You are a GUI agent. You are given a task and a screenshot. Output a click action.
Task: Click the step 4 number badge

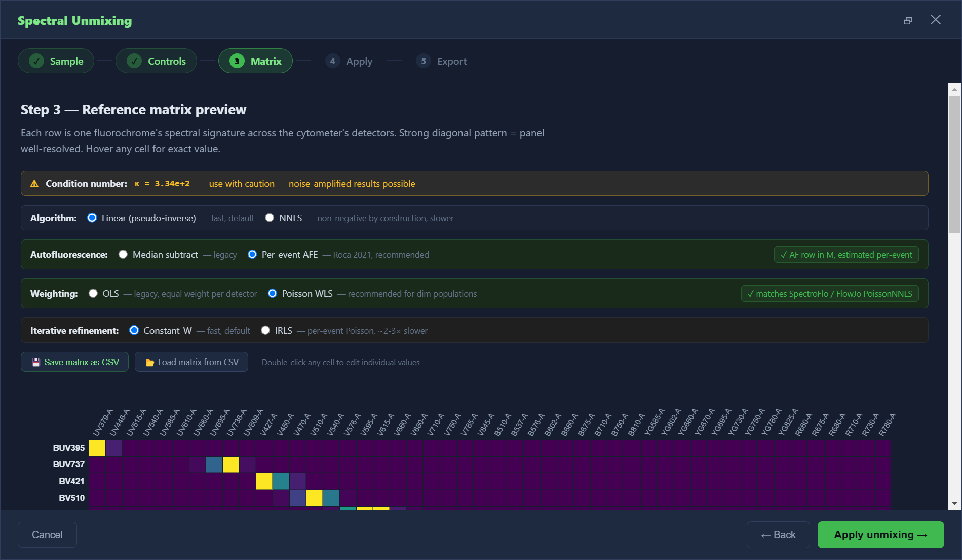tap(332, 61)
